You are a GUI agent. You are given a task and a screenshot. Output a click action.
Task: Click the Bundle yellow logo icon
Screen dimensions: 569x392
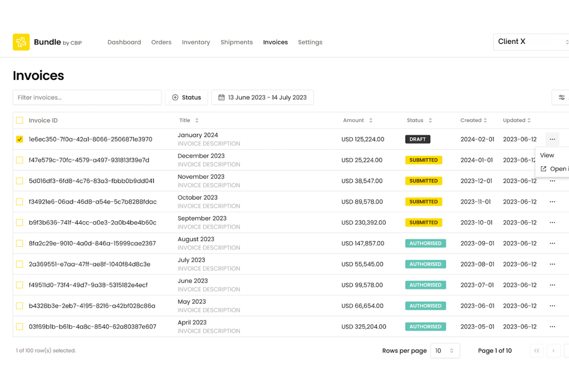[x=21, y=42]
